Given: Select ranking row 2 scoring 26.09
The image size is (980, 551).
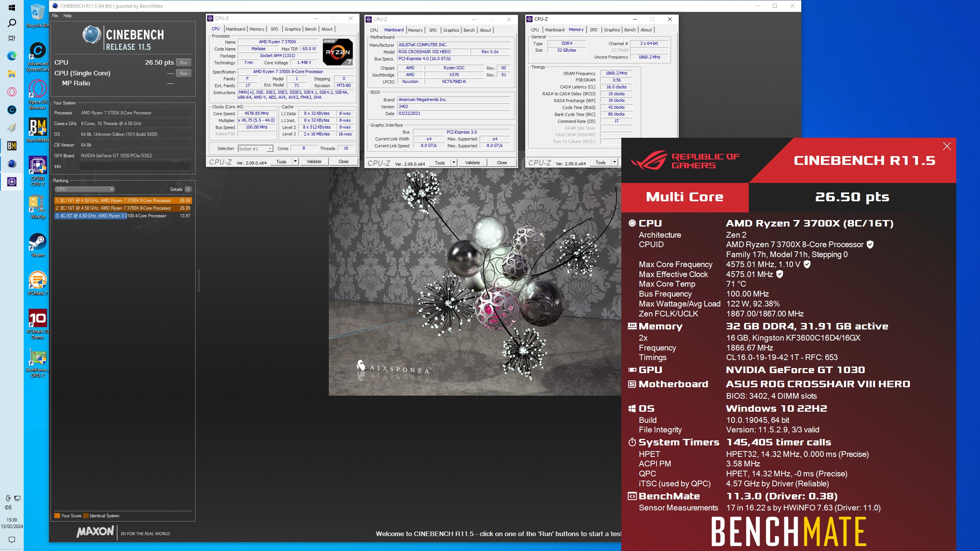Looking at the screenshot, I should coord(123,208).
